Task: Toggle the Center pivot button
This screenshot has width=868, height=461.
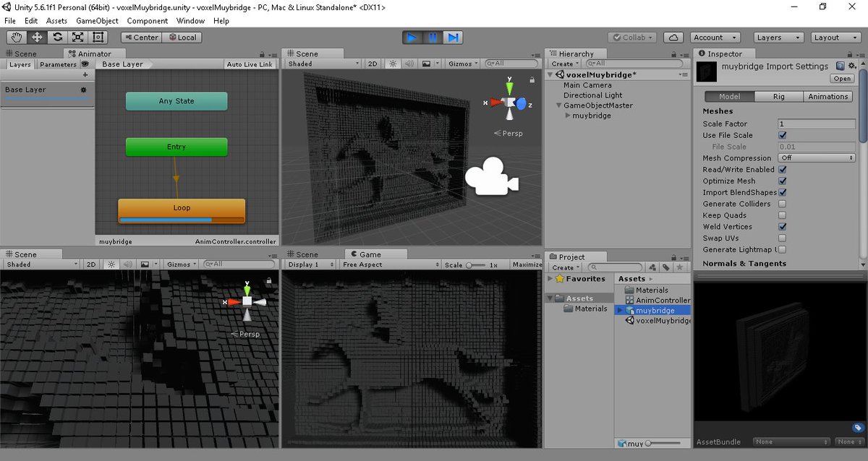Action: 141,38
